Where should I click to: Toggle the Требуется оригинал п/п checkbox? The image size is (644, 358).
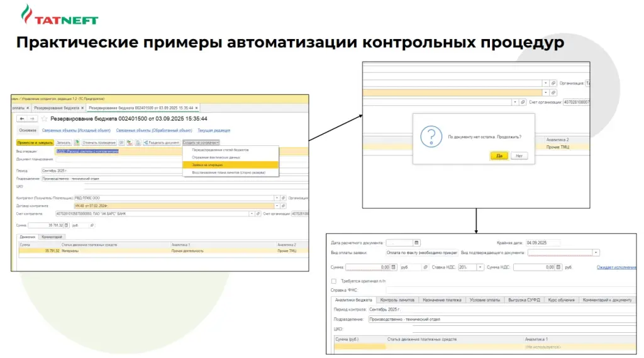(x=334, y=281)
